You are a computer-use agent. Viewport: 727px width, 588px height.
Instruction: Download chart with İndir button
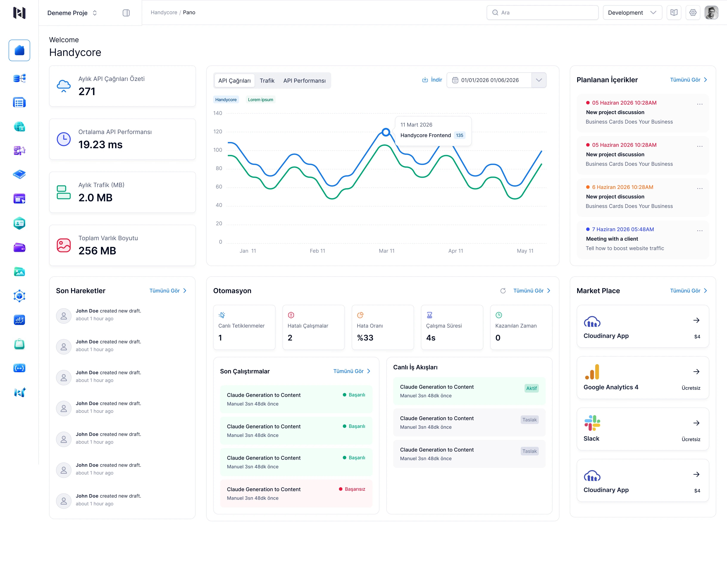[x=432, y=80]
